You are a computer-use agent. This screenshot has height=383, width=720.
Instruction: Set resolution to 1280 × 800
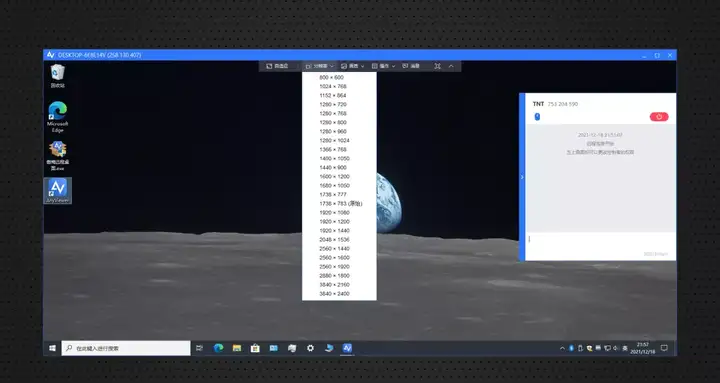click(339, 123)
